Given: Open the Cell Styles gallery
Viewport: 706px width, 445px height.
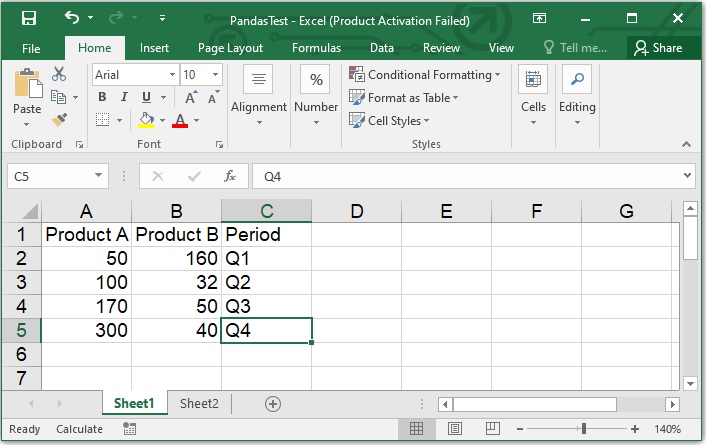Looking at the screenshot, I should pos(388,120).
